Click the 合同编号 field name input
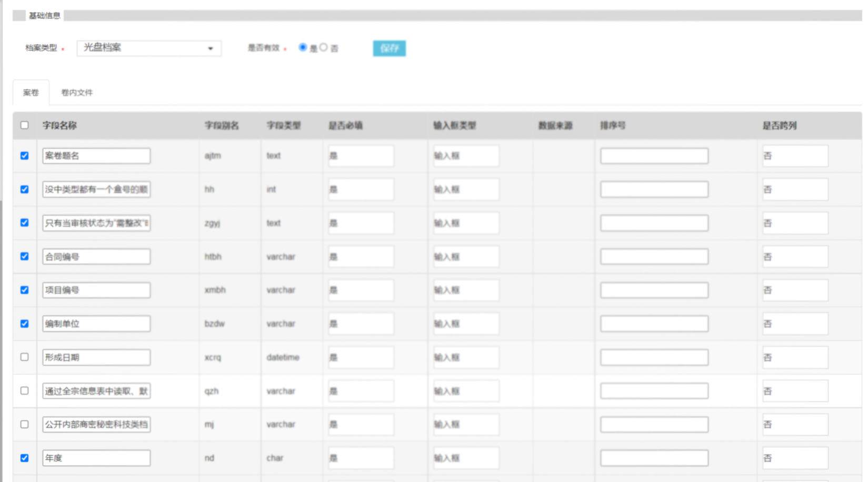This screenshot has height=482, width=868. pyautogui.click(x=96, y=257)
